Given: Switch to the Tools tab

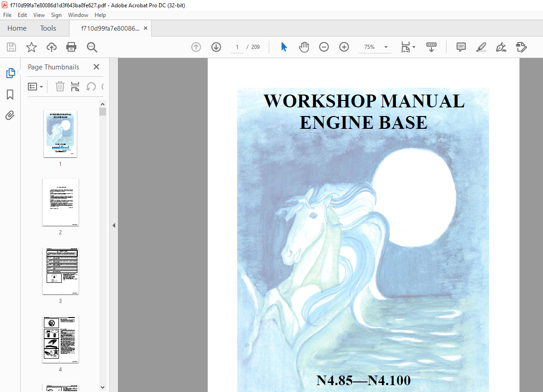Looking at the screenshot, I should pyautogui.click(x=48, y=28).
